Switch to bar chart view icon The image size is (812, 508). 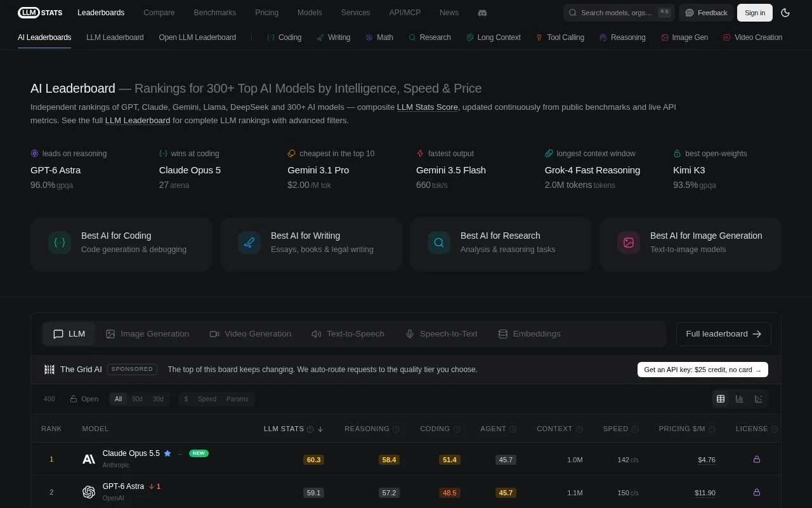tap(740, 399)
